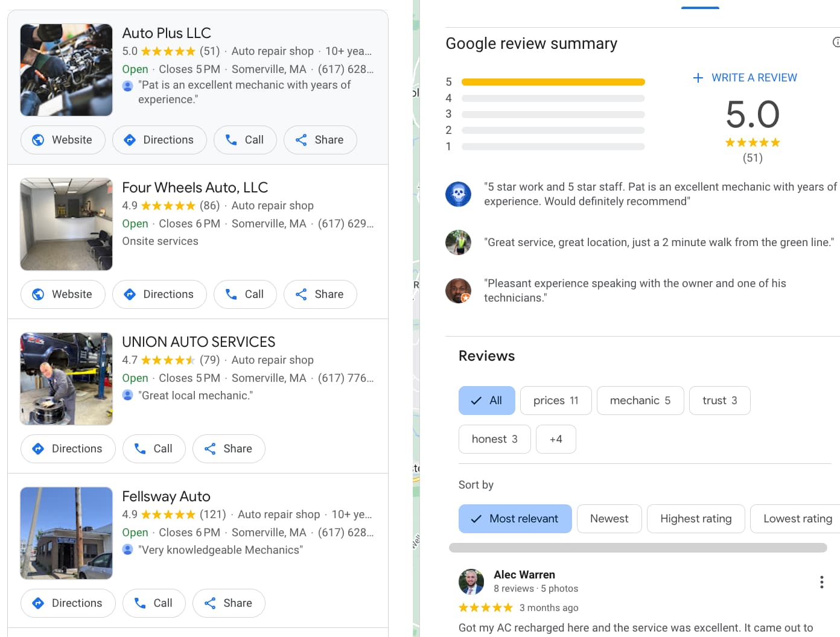Call Auto Plus LLC
The width and height of the screenshot is (840, 637).
click(245, 140)
